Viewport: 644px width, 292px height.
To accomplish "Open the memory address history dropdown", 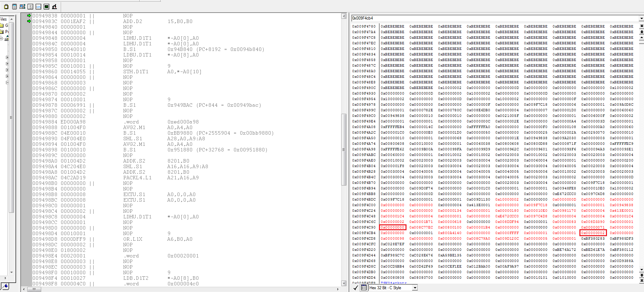I will (x=642, y=18).
